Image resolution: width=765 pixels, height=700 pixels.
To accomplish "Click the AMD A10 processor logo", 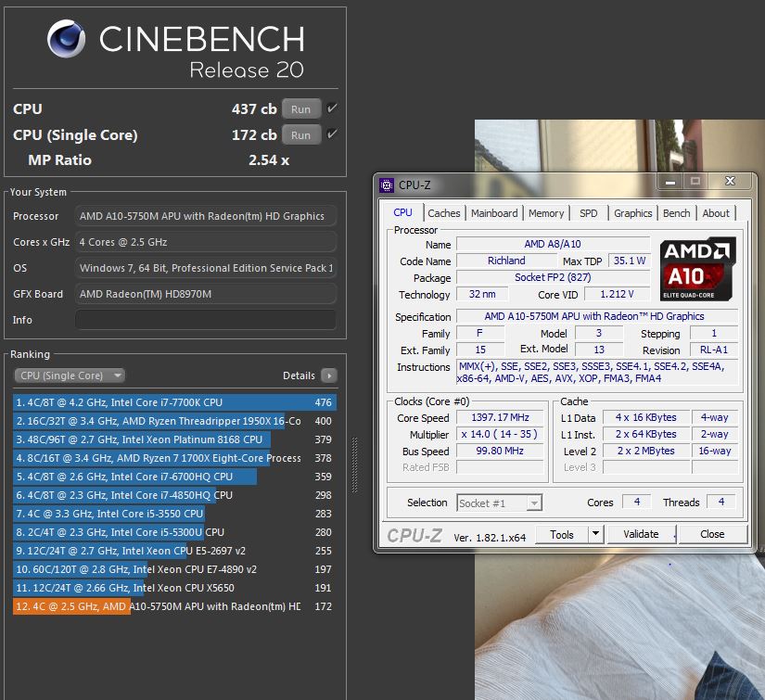I will coord(697,269).
